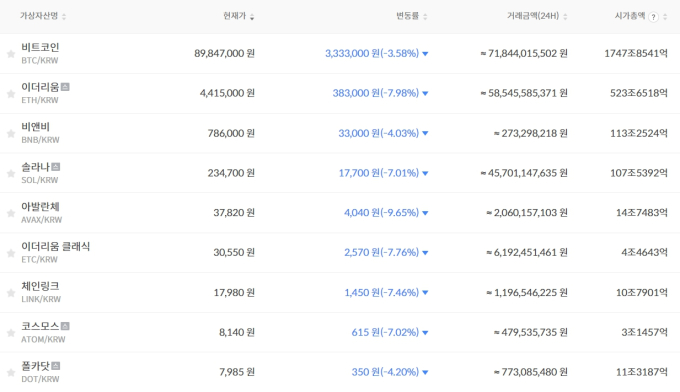Select price 17,980 원
The height and width of the screenshot is (392, 680).
tap(234, 293)
